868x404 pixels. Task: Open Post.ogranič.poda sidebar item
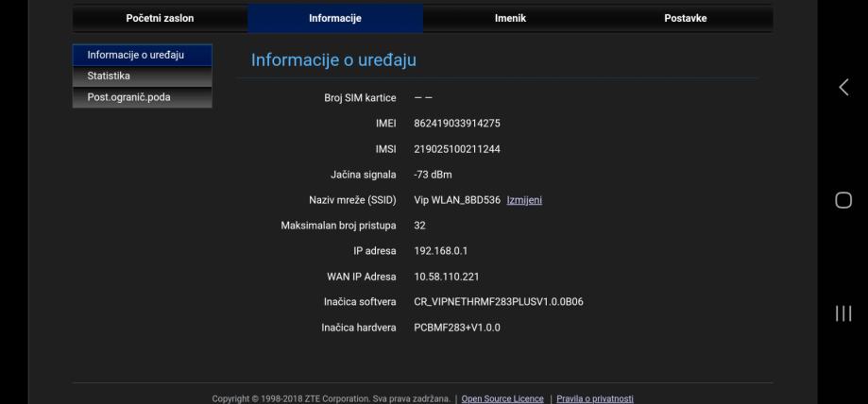coord(143,97)
